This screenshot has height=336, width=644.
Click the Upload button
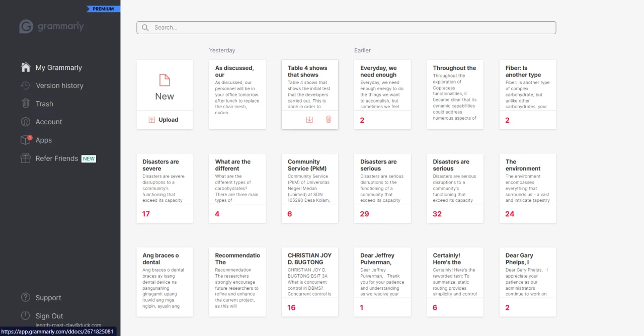coord(165,120)
